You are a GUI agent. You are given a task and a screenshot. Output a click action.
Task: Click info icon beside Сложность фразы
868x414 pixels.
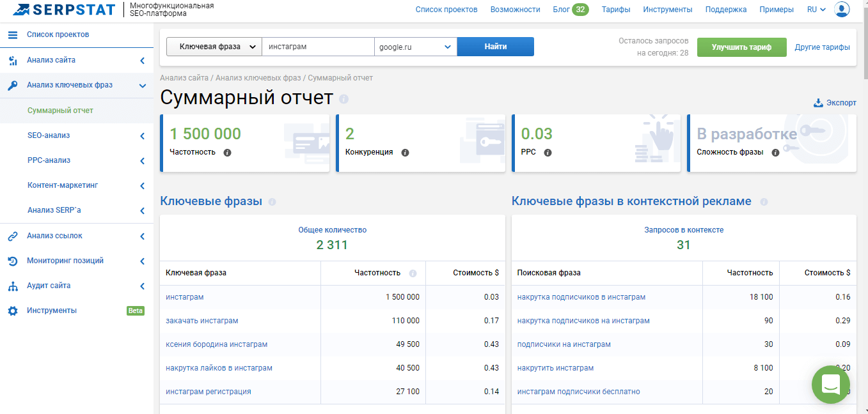[775, 153]
